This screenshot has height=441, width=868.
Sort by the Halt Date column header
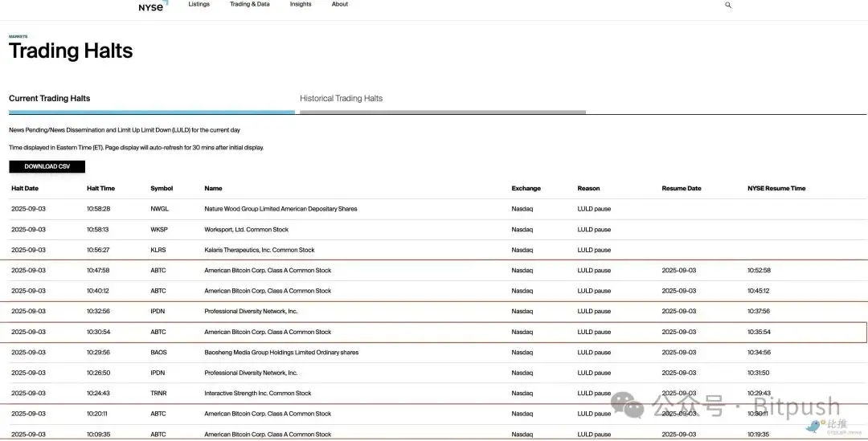24,189
